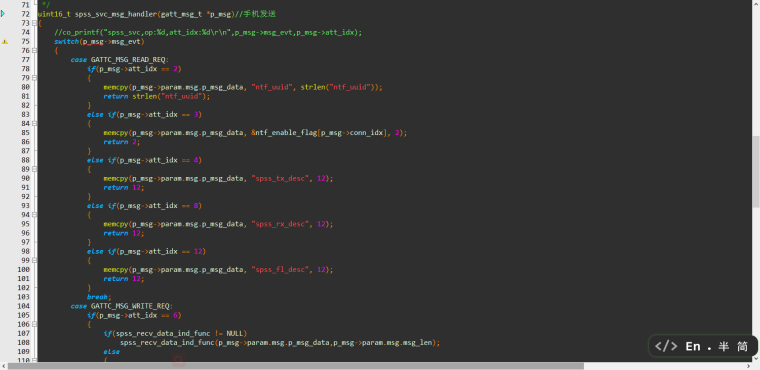Click the function name spss_svc_msg_handler
760x370 pixels.
tap(115, 14)
